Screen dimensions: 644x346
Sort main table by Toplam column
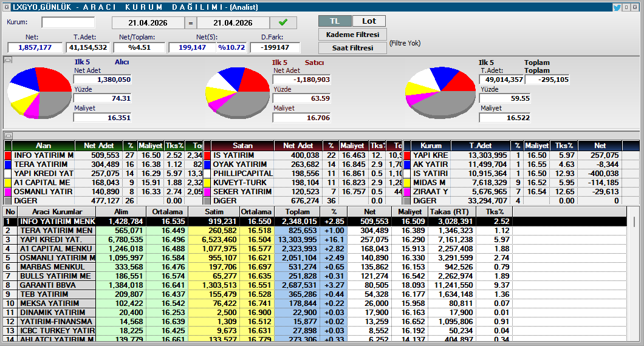pyautogui.click(x=298, y=212)
